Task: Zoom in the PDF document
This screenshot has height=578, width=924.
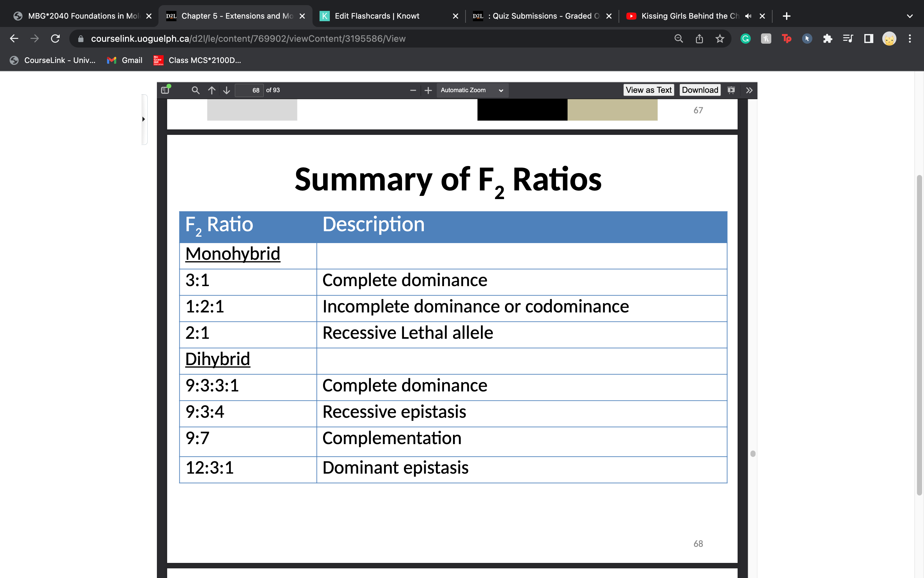Action: pos(428,90)
